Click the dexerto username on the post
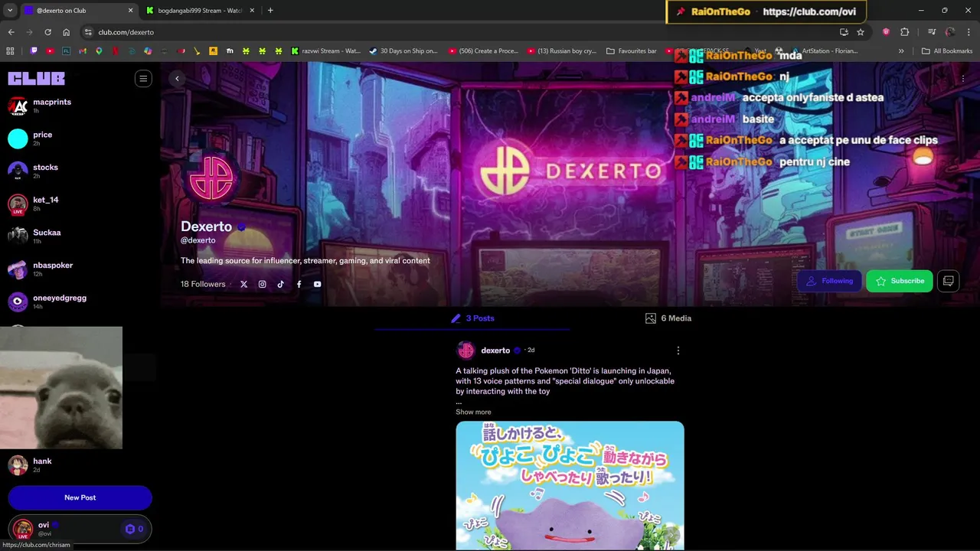This screenshot has width=980, height=551. (495, 350)
